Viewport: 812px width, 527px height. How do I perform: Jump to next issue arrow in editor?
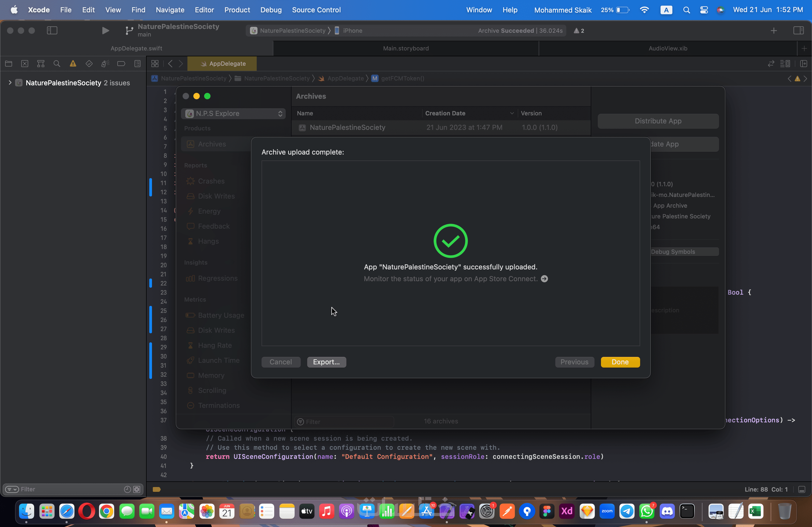tap(806, 78)
